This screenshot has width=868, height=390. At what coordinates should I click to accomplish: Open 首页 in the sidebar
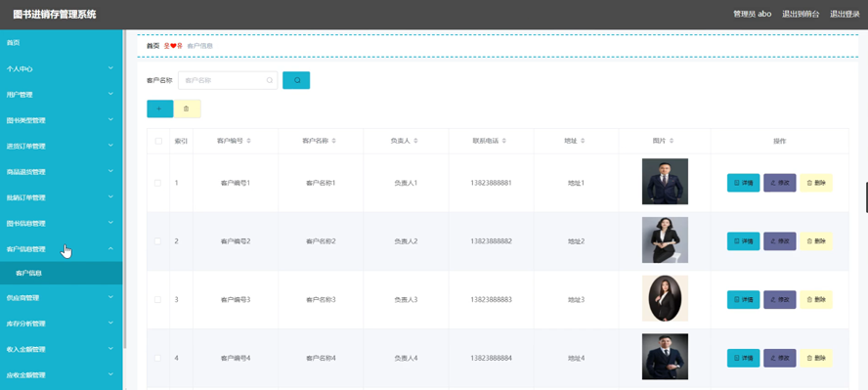(x=61, y=43)
